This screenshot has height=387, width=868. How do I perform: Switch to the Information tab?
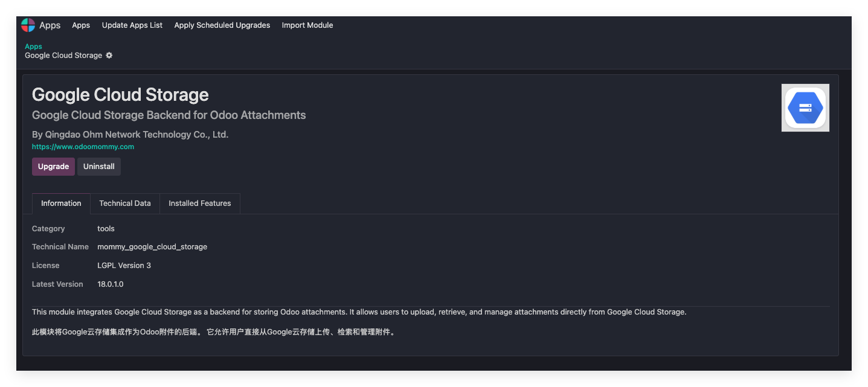click(61, 203)
